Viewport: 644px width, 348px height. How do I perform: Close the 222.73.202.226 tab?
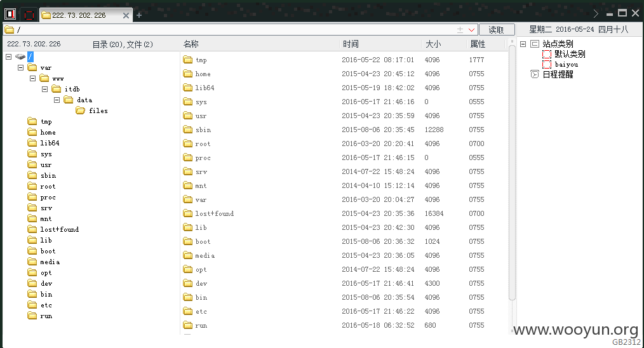[x=126, y=16]
